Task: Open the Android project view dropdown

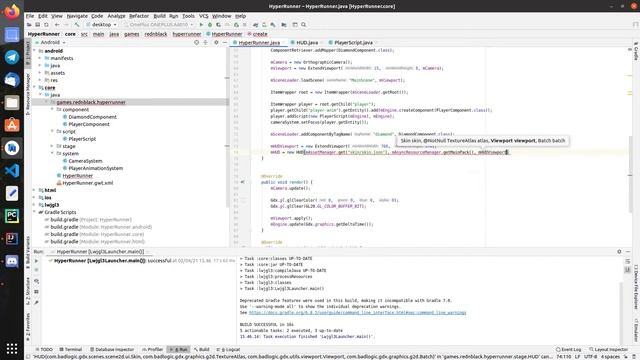Action: pos(51,42)
